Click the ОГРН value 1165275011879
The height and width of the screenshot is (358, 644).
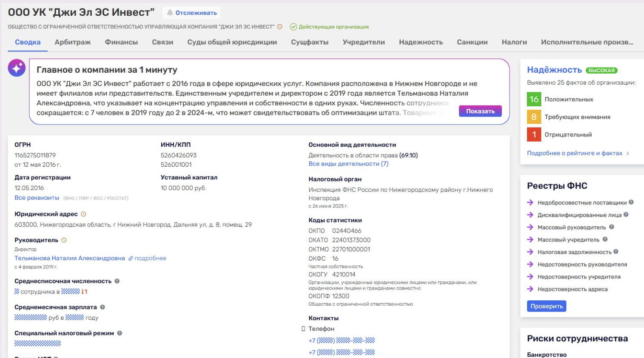point(35,155)
